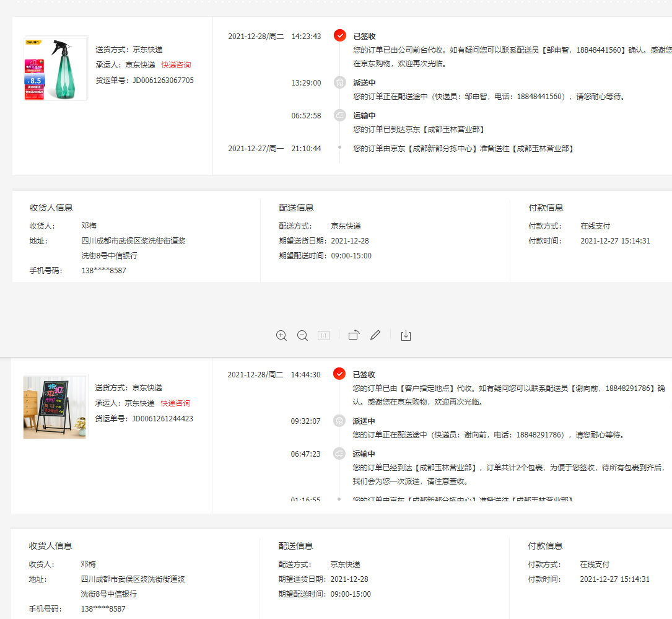Click the date 2021-12-27/周一
The image size is (672, 619).
[256, 148]
